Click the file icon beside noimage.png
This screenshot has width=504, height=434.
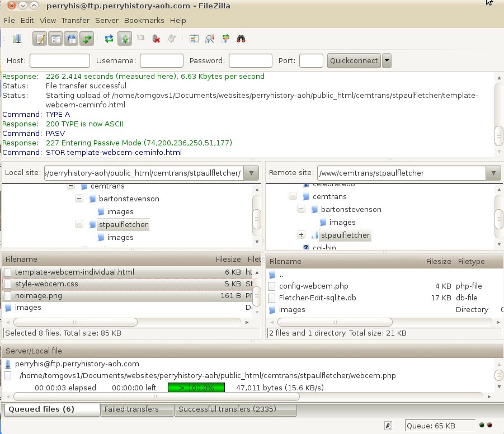[8, 296]
